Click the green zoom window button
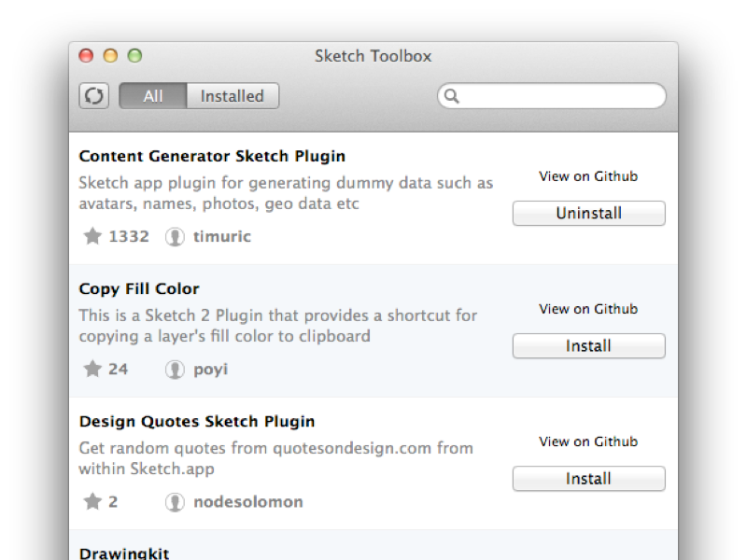747x560 pixels. (x=134, y=56)
